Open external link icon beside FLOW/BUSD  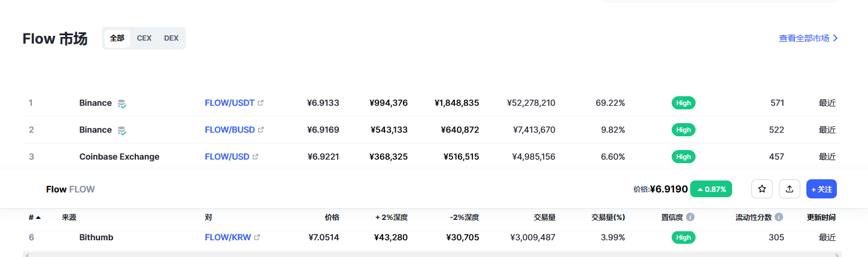click(261, 130)
